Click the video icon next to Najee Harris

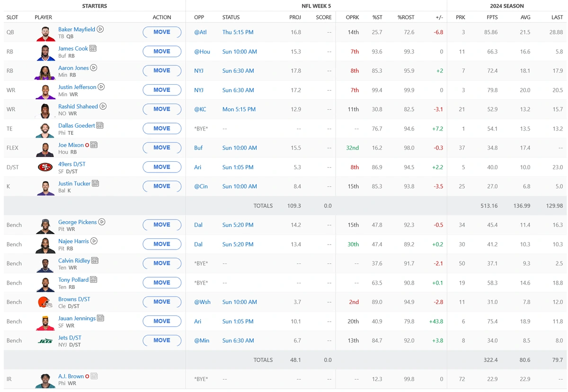(x=94, y=241)
